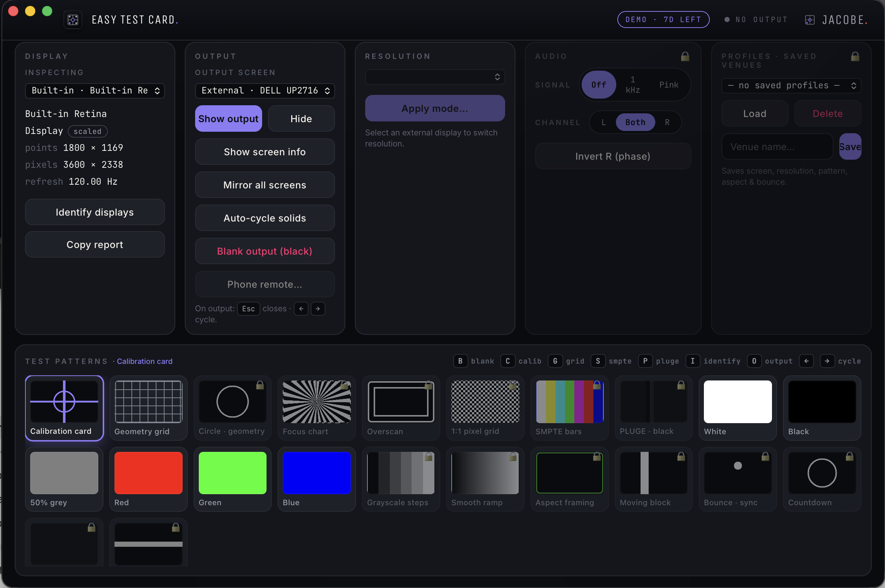Select left audio channel L
The image size is (885, 588).
pos(604,122)
